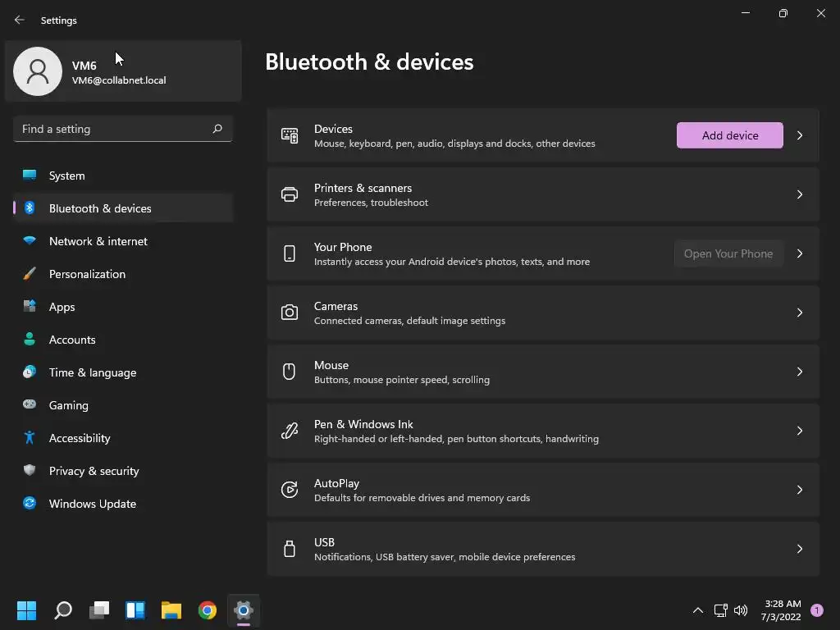Viewport: 840px width, 630px height.
Task: Expand USB settings chevron
Action: tap(799, 549)
